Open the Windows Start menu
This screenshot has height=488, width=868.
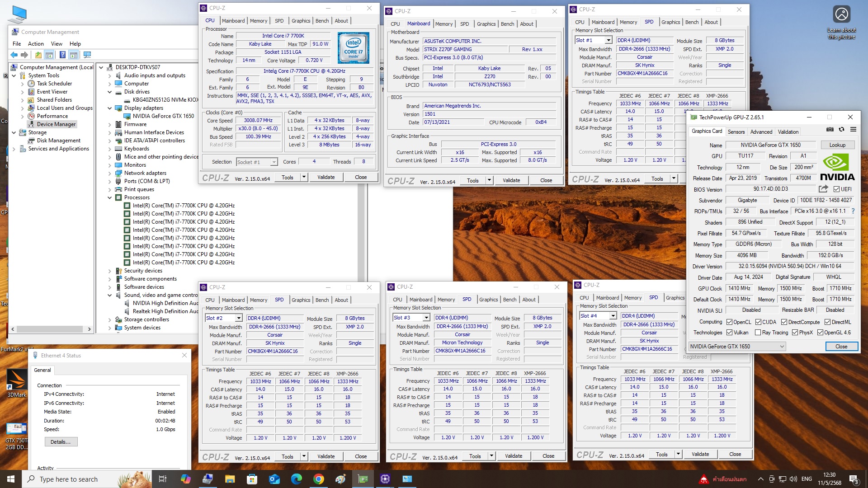click(x=11, y=479)
